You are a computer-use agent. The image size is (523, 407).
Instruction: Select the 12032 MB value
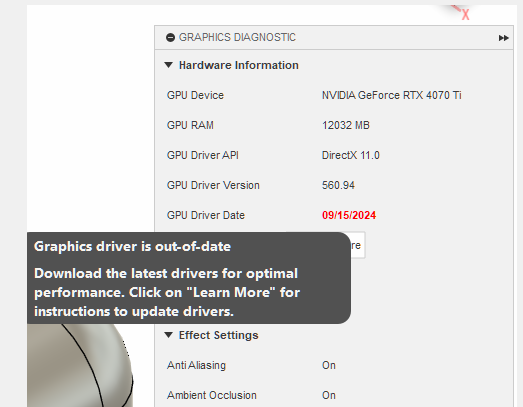tap(346, 125)
